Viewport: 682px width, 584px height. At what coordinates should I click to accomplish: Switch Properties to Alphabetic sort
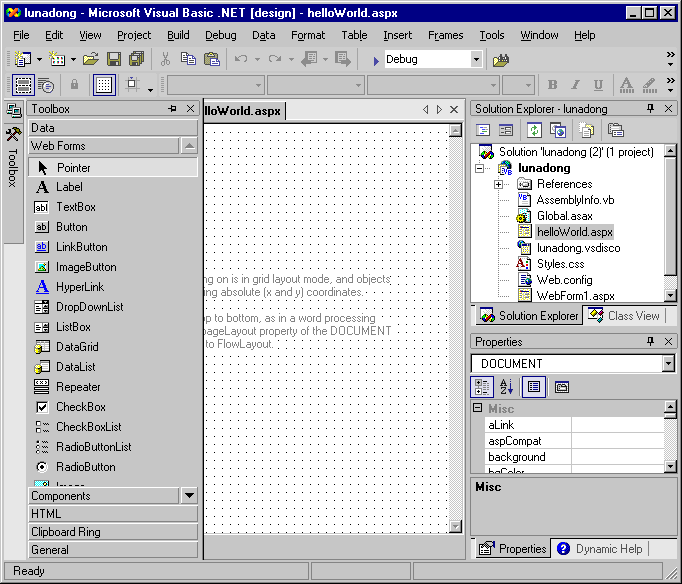coord(506,387)
